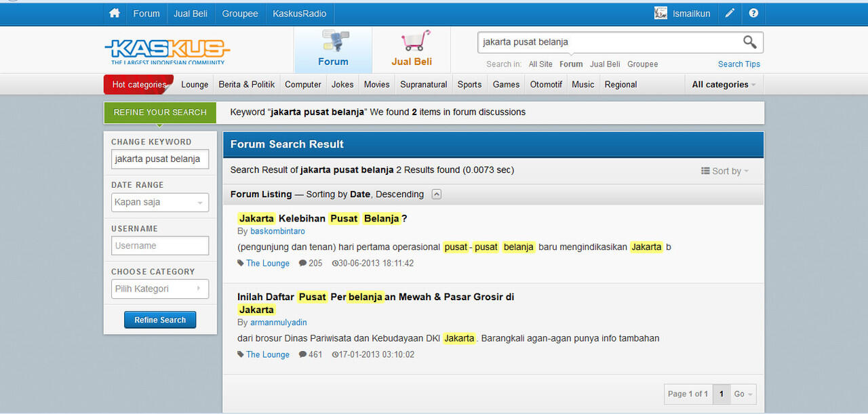Open the Lounge category
The image size is (868, 414).
coord(195,85)
